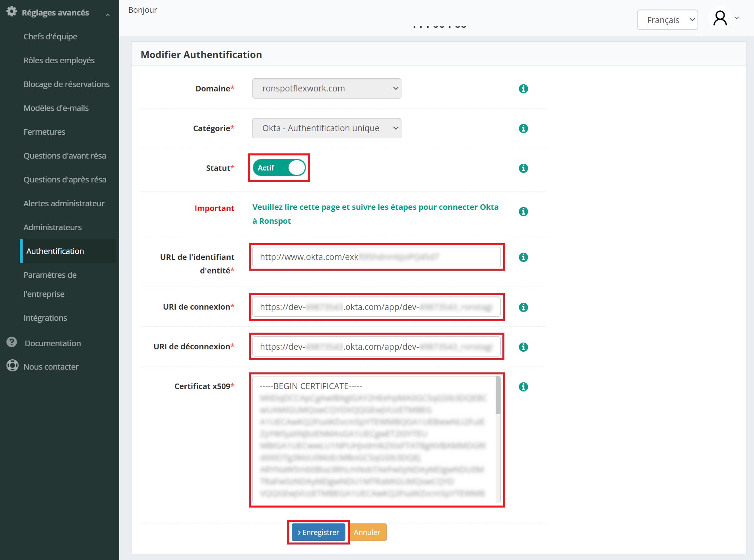Toggle the Actif status switch

point(279,168)
